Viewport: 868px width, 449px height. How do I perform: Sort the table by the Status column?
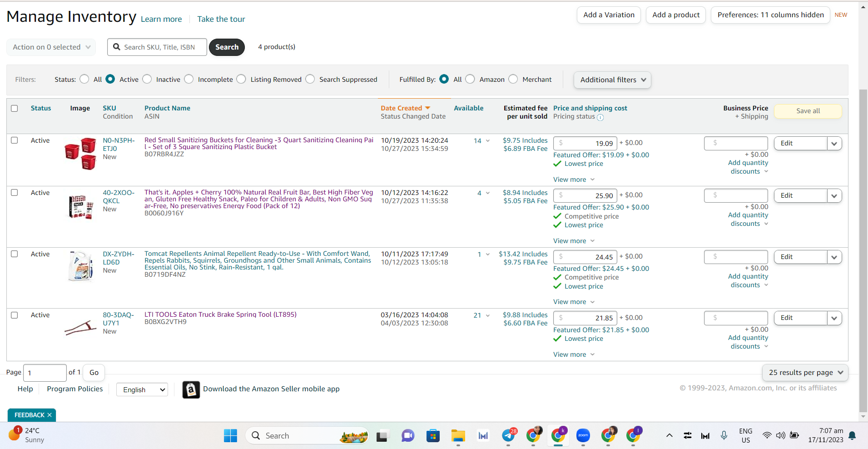(41, 108)
